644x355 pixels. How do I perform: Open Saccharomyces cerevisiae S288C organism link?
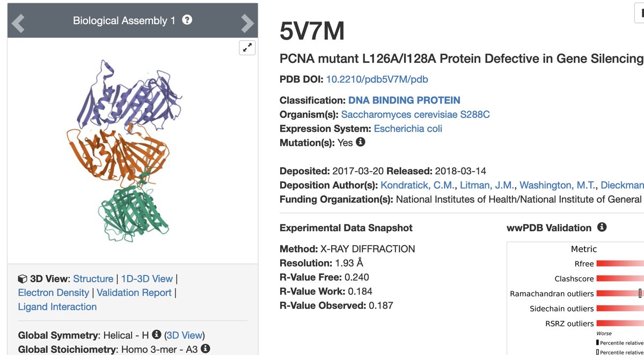(x=415, y=114)
